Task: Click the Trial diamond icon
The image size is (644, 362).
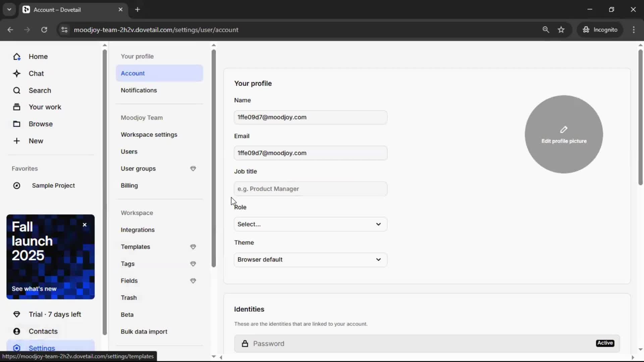Action: [17, 314]
